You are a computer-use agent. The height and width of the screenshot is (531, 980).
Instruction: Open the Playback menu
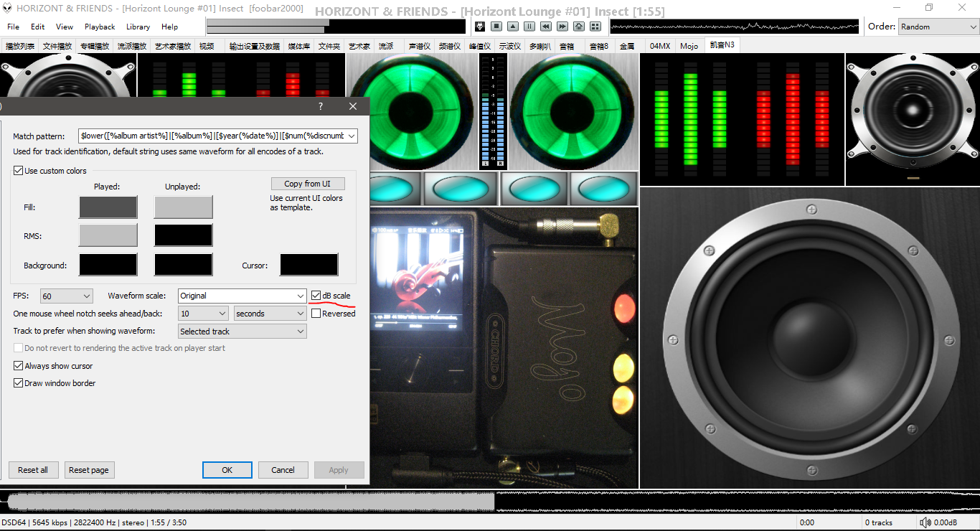[100, 27]
